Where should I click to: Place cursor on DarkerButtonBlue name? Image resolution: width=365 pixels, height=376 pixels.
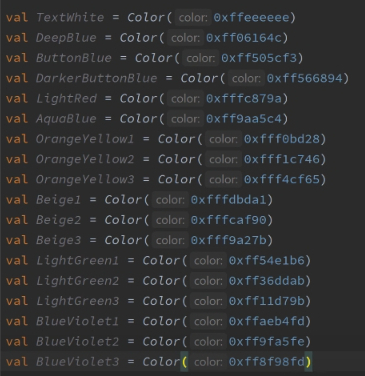96,78
